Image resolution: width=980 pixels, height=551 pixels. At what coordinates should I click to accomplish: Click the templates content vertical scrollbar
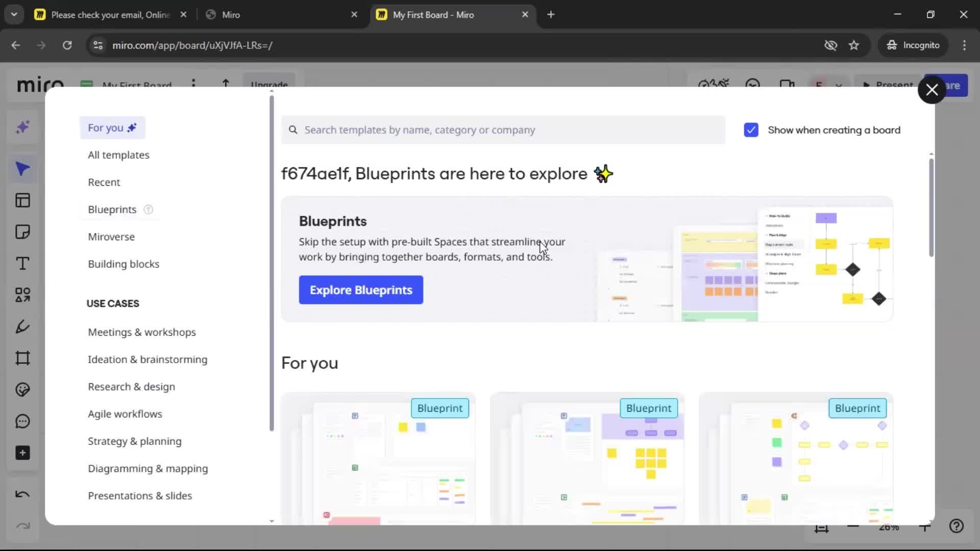[x=931, y=207]
